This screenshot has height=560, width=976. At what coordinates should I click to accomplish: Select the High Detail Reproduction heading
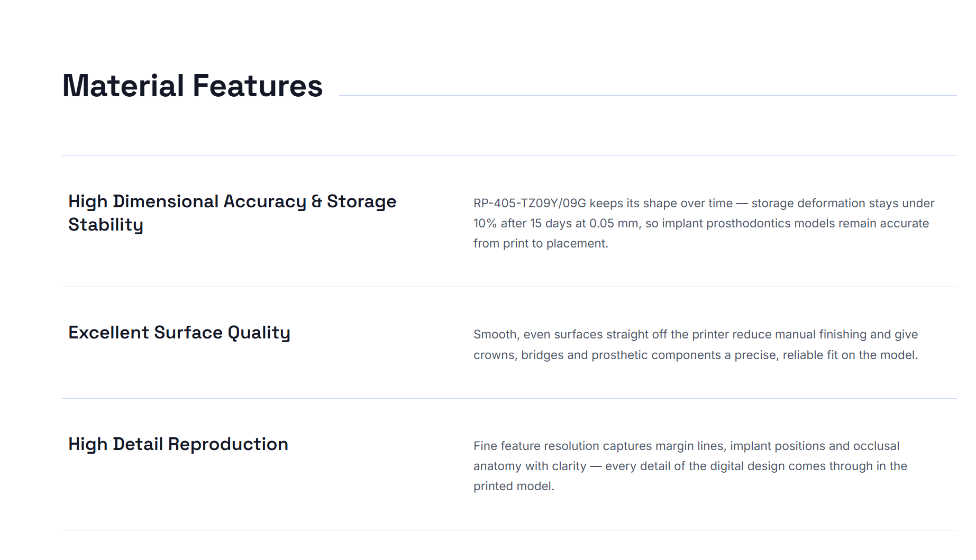tap(178, 445)
